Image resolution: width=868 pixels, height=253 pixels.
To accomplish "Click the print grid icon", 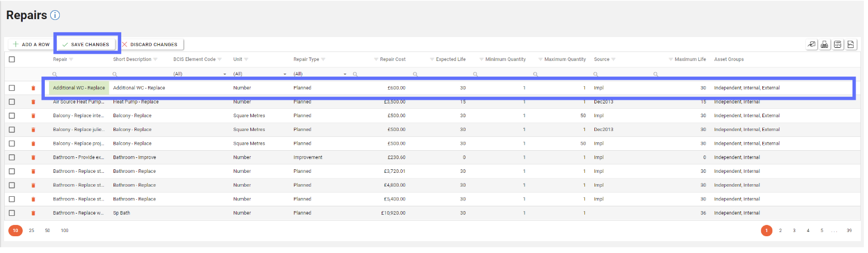I will click(x=824, y=44).
